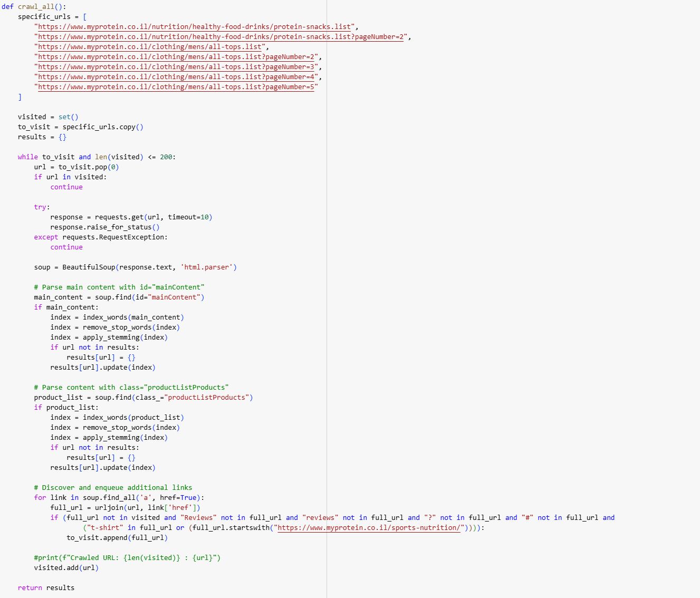Open the all-tops link with pageNumber=5
Screen dimensions: 700x598
pyautogui.click(x=176, y=87)
